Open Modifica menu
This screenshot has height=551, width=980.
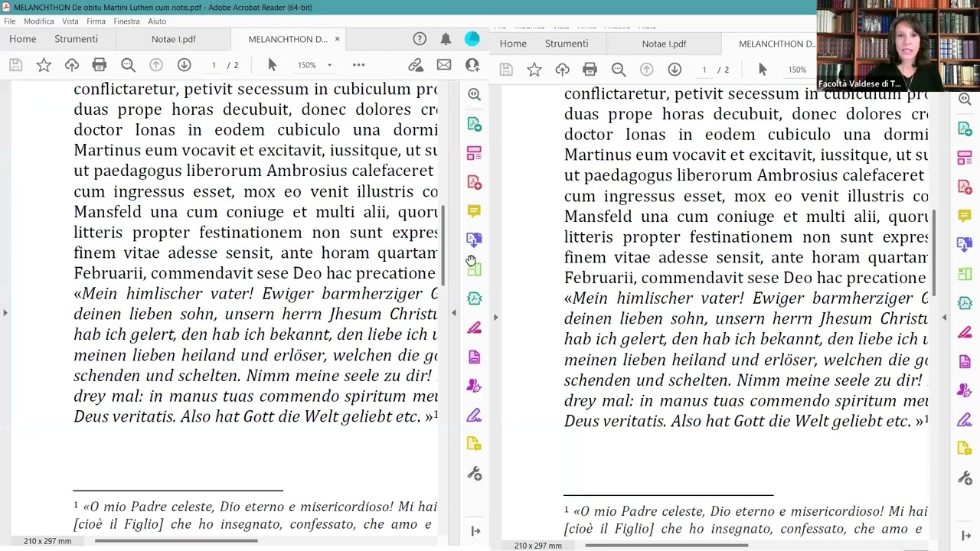[38, 21]
